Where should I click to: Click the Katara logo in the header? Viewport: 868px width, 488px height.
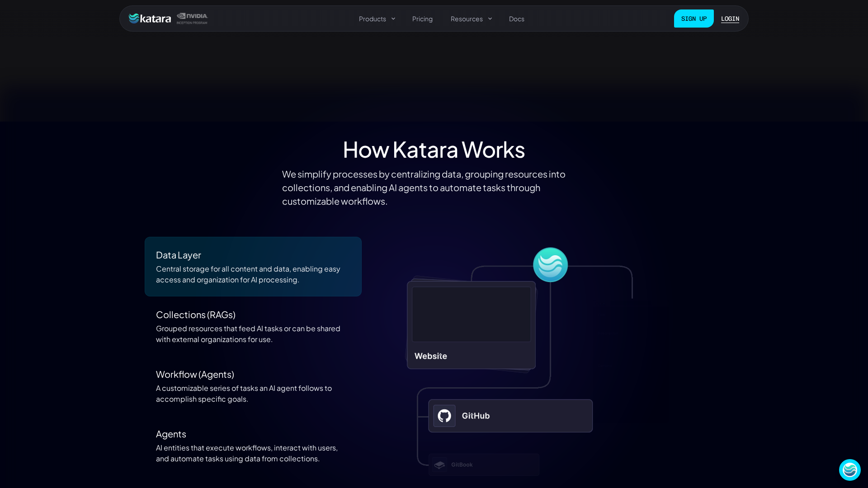tap(149, 19)
